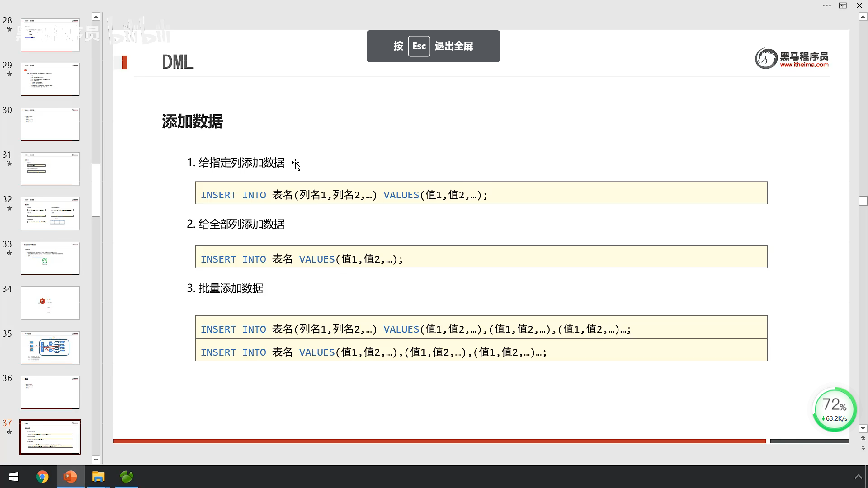Click the Esc exit fullscreen key
868x488 pixels.
pyautogui.click(x=419, y=46)
